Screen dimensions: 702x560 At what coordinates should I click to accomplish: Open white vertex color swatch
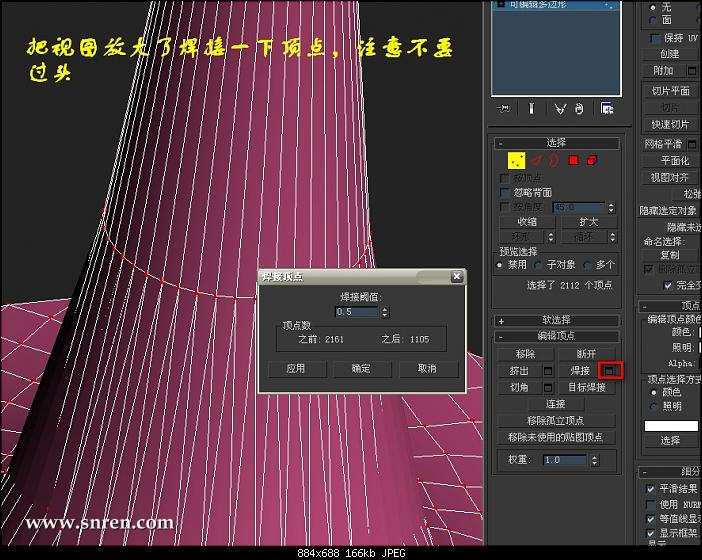click(x=671, y=426)
